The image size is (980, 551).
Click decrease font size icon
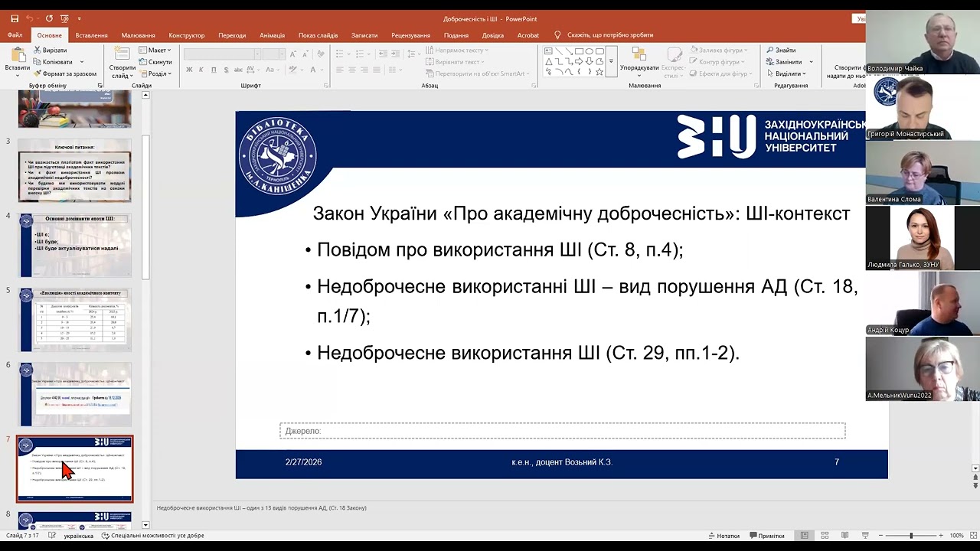pos(307,54)
